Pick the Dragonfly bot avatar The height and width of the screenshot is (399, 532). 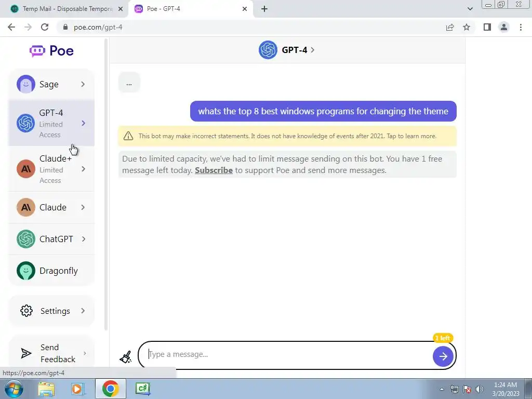pyautogui.click(x=26, y=271)
